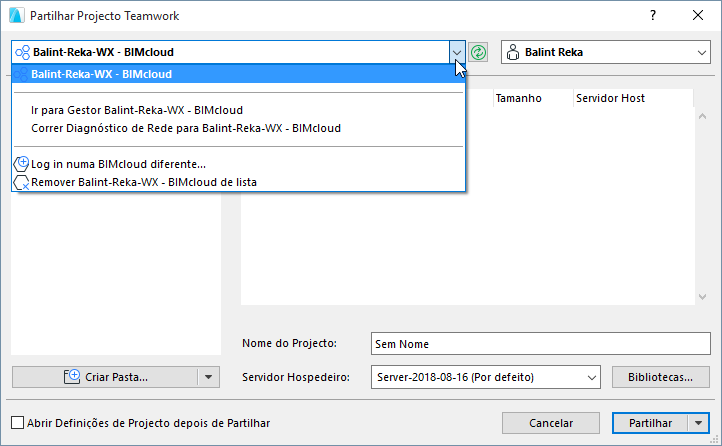Image resolution: width=722 pixels, height=446 pixels.
Task: Click the help question mark button
Action: 652,15
